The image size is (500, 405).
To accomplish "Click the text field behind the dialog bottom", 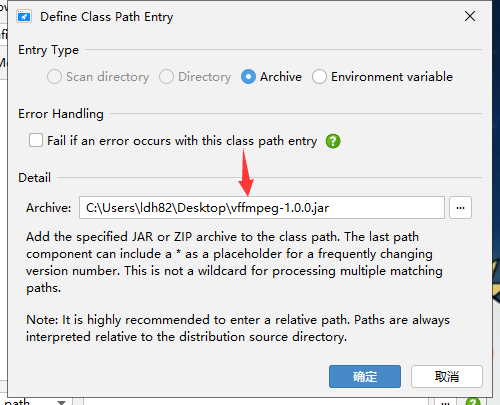I will [256, 401].
